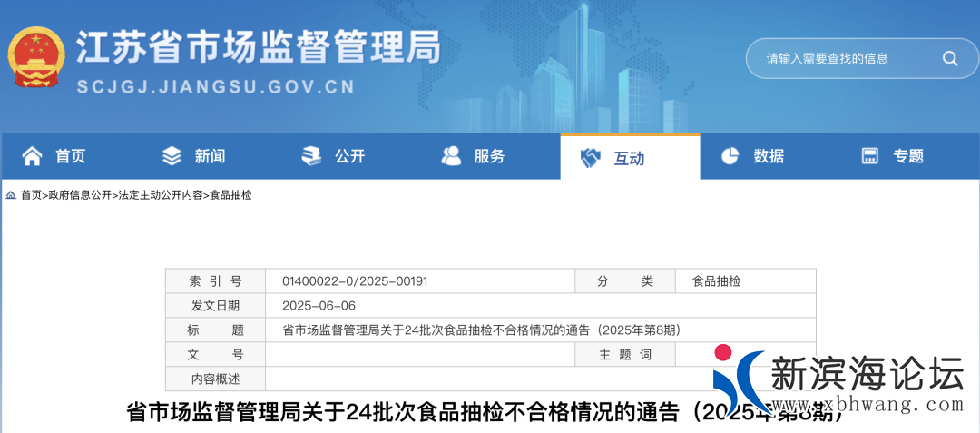Click the stacked layers icon for 新闻

[x=171, y=156]
